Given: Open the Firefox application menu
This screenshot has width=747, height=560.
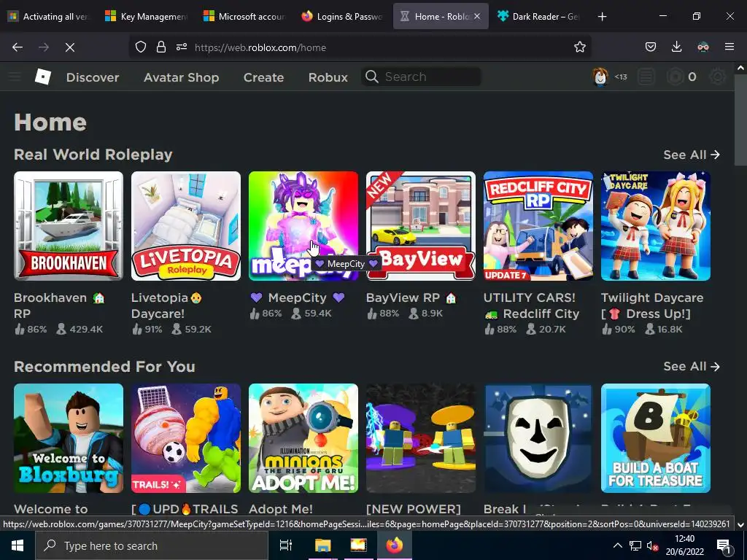Looking at the screenshot, I should [x=729, y=47].
